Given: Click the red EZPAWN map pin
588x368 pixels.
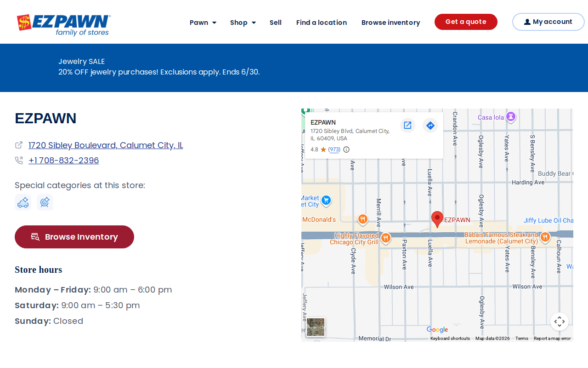Looking at the screenshot, I should tap(437, 219).
